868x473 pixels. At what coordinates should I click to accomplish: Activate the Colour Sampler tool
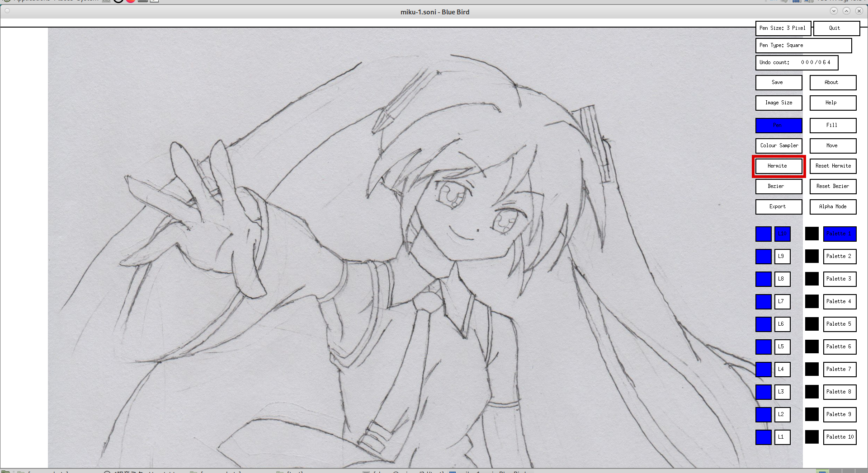[x=778, y=145]
